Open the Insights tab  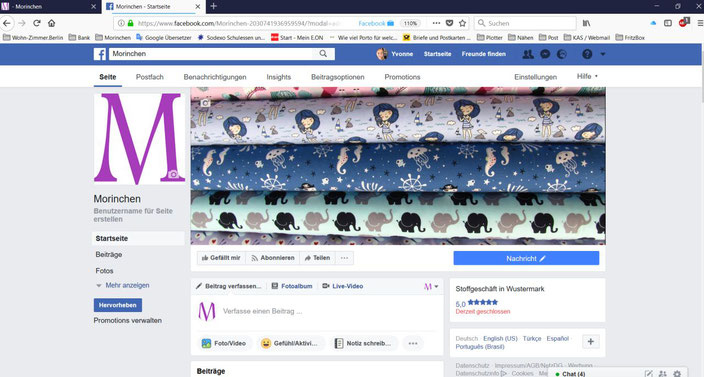click(279, 77)
